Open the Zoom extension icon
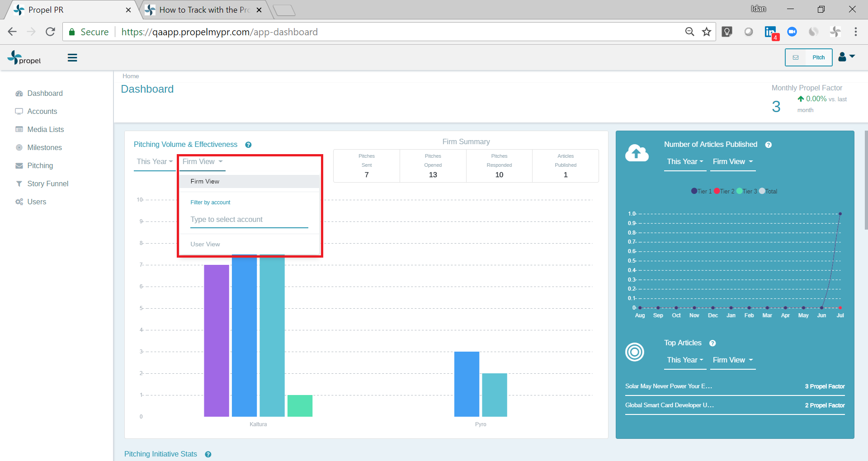Viewport: 868px width, 461px height. [792, 32]
